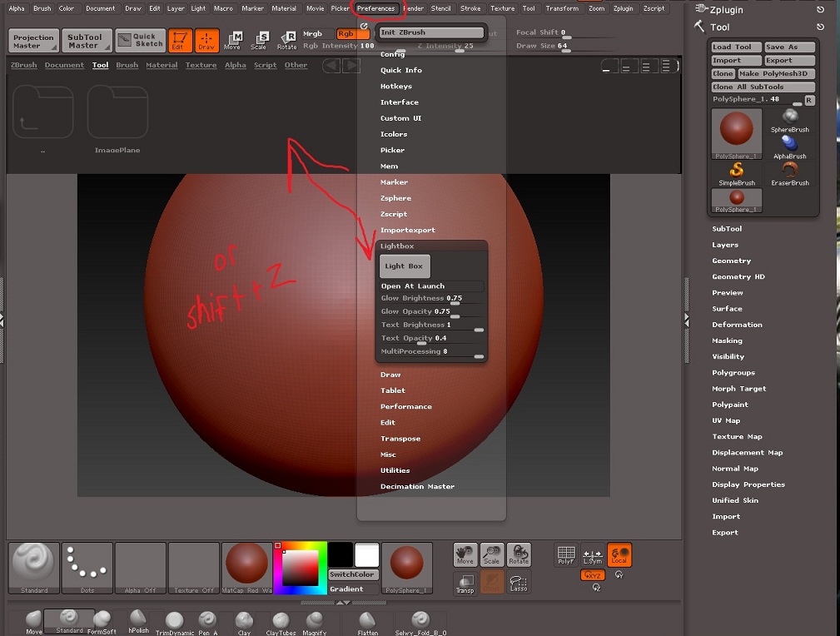Viewport: 840px width, 636px height.
Task: Switch to Lightbox Brush tab
Action: 127,65
